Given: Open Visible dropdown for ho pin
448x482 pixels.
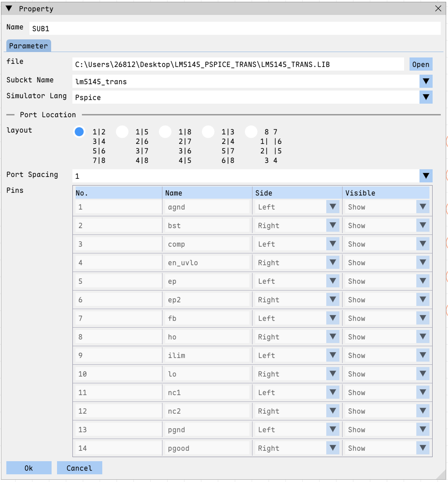Looking at the screenshot, I should [423, 337].
